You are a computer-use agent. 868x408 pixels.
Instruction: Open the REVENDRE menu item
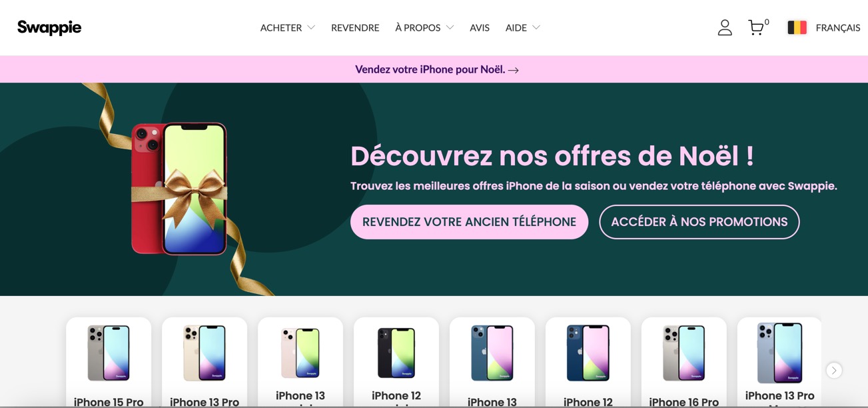355,27
